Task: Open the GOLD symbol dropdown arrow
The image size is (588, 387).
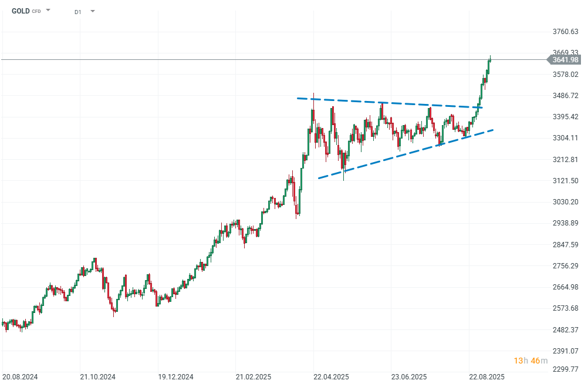Action: (x=48, y=11)
